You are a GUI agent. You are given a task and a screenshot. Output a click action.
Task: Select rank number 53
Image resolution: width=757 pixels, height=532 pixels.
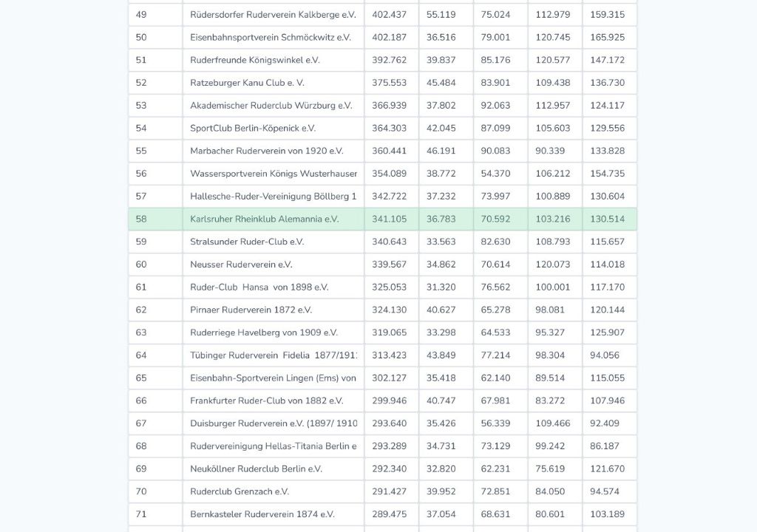(x=141, y=105)
